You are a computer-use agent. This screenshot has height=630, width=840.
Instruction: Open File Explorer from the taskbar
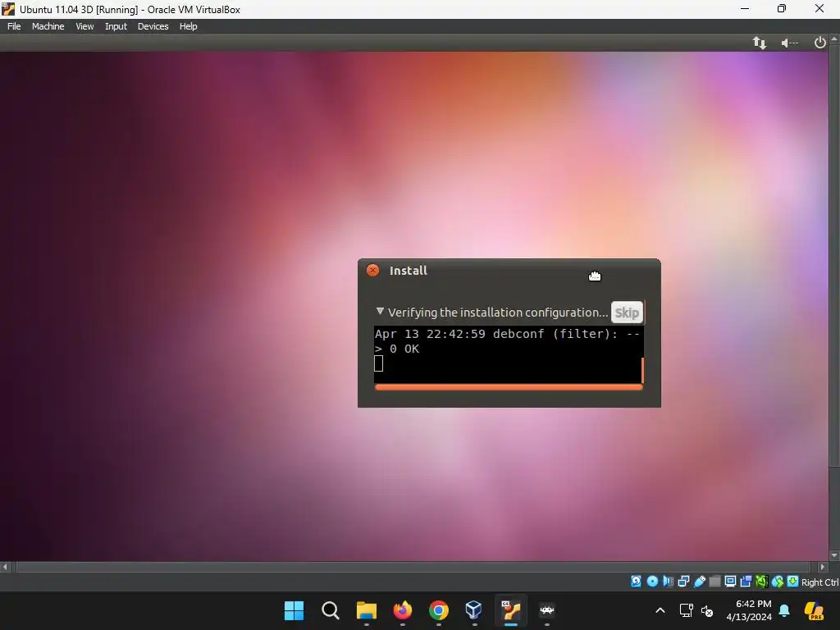click(367, 610)
